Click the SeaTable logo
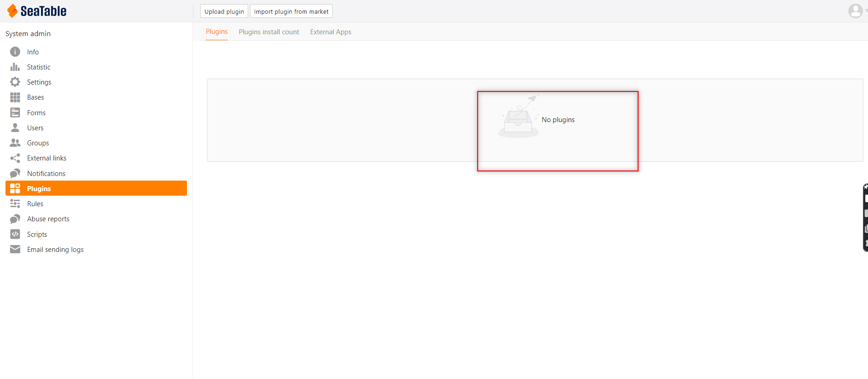868x379 pixels. [37, 11]
